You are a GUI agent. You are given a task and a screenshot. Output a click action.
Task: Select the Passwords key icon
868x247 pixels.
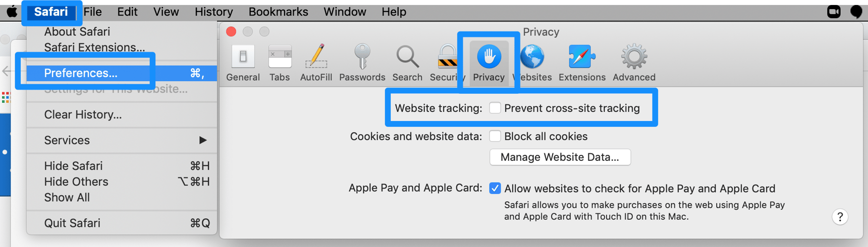pyautogui.click(x=362, y=57)
